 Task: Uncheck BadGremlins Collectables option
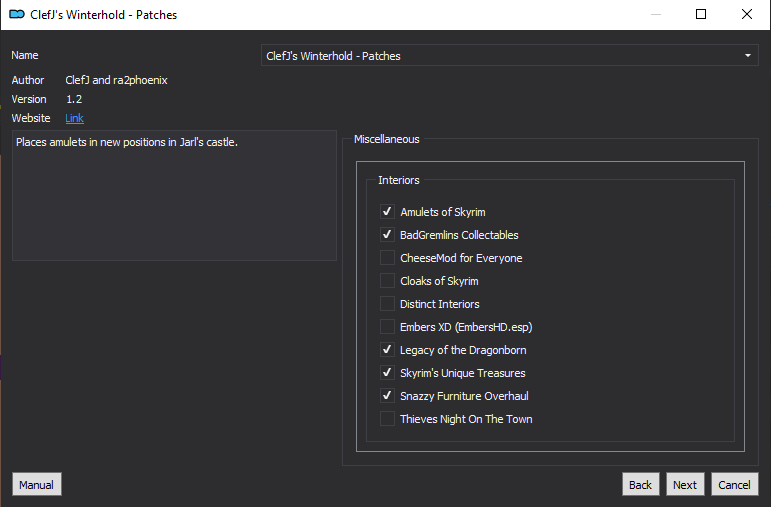(387, 235)
